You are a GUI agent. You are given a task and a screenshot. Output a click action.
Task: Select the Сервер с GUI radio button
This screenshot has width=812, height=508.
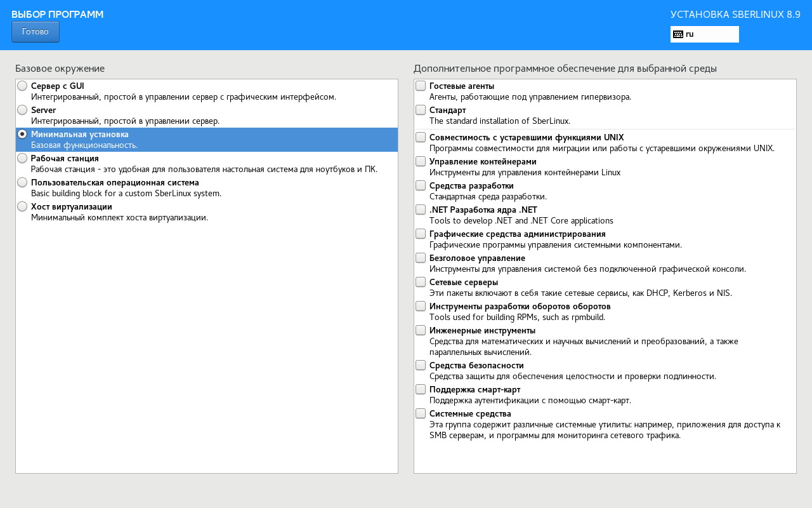click(x=22, y=86)
